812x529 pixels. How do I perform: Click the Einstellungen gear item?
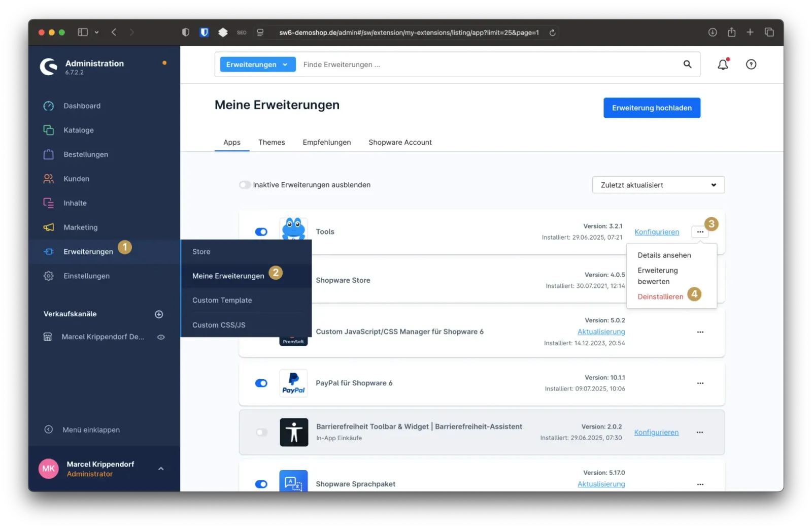pyautogui.click(x=86, y=276)
